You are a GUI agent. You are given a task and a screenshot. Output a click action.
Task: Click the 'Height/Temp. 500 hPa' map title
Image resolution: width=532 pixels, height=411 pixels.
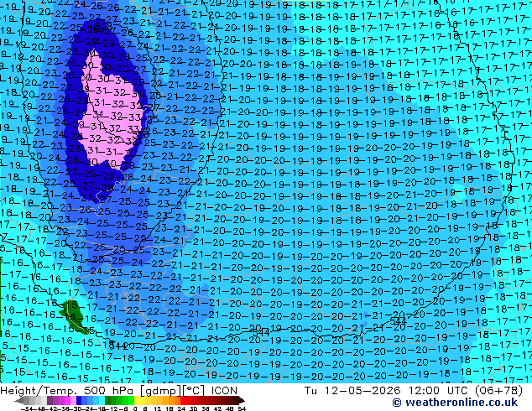(66, 391)
